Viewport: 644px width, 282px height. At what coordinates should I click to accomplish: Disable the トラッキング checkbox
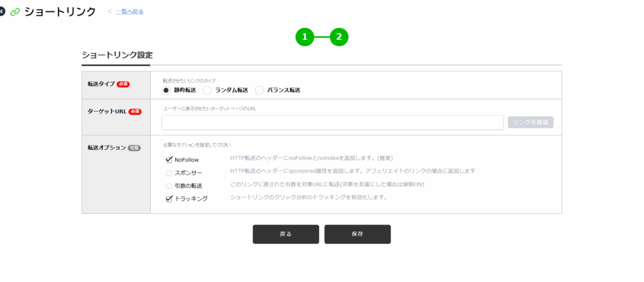[x=169, y=198]
